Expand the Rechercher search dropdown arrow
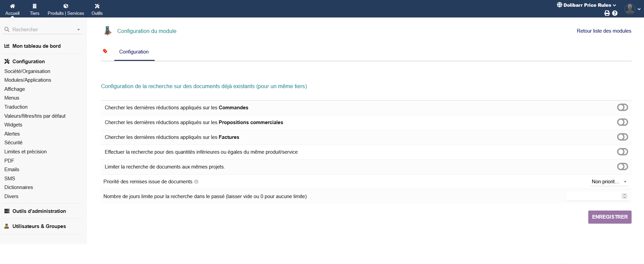 79,30
